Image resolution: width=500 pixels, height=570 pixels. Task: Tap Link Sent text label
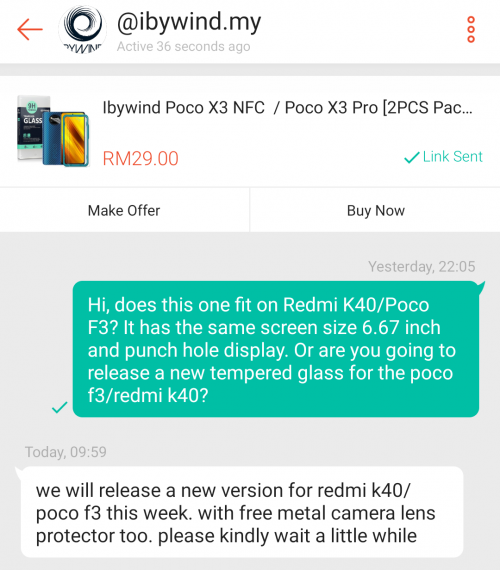[452, 157]
